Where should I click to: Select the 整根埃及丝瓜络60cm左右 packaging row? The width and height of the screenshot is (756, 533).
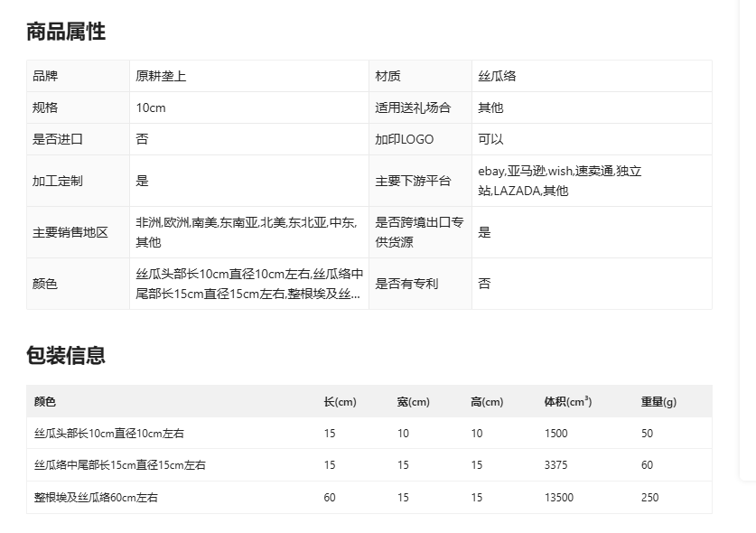[x=96, y=498]
